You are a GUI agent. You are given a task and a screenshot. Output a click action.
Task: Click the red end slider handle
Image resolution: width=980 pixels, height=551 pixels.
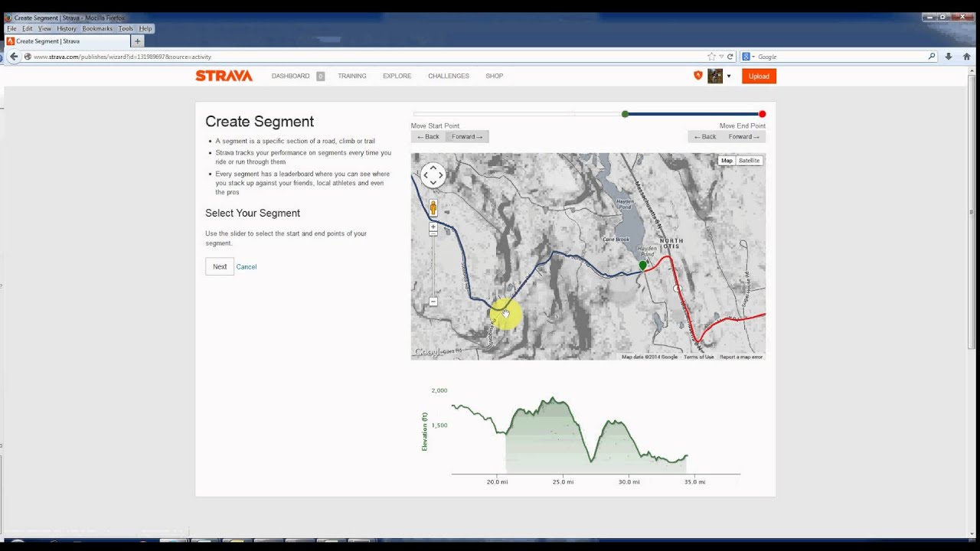(x=762, y=114)
